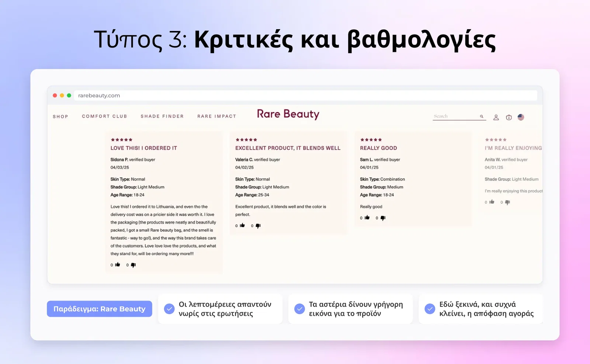Click 'Age Range: 25-34' text
Image resolution: width=590 pixels, height=364 pixels.
[x=252, y=195]
